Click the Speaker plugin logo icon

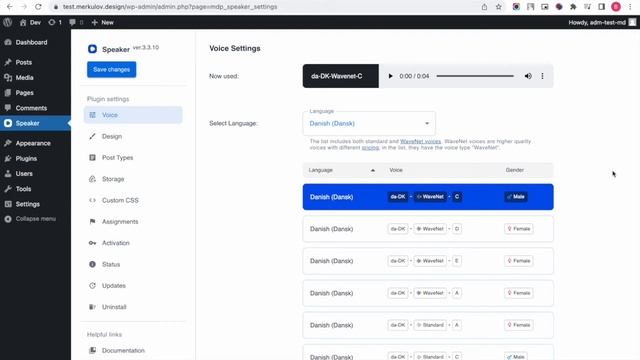point(92,49)
